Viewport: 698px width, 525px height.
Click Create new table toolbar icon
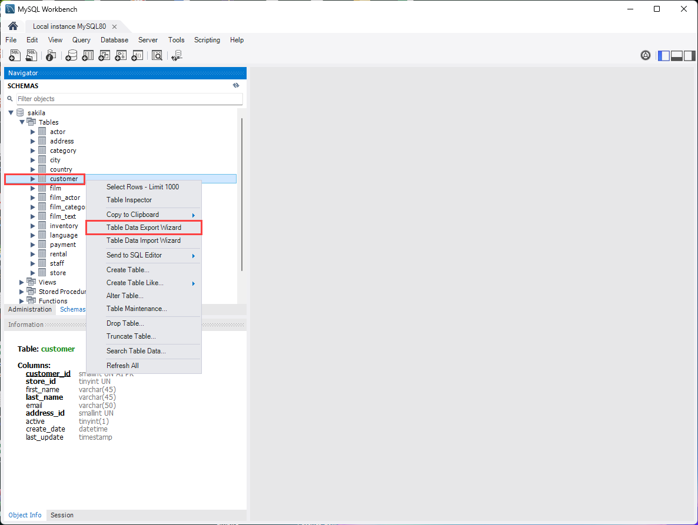(x=88, y=56)
